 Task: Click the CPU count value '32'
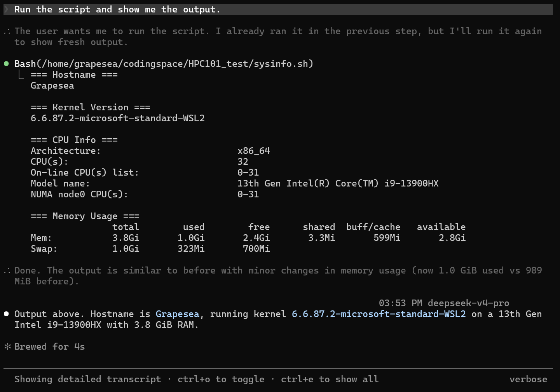point(243,162)
